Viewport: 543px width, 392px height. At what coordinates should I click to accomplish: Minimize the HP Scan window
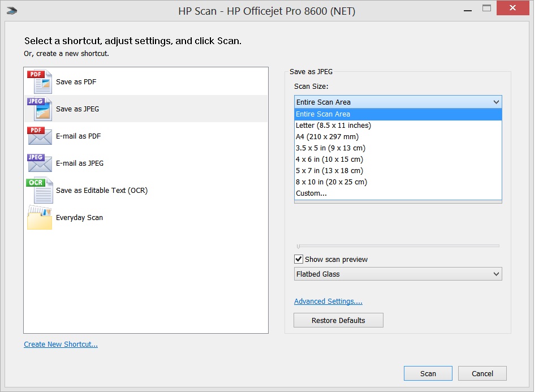point(468,10)
